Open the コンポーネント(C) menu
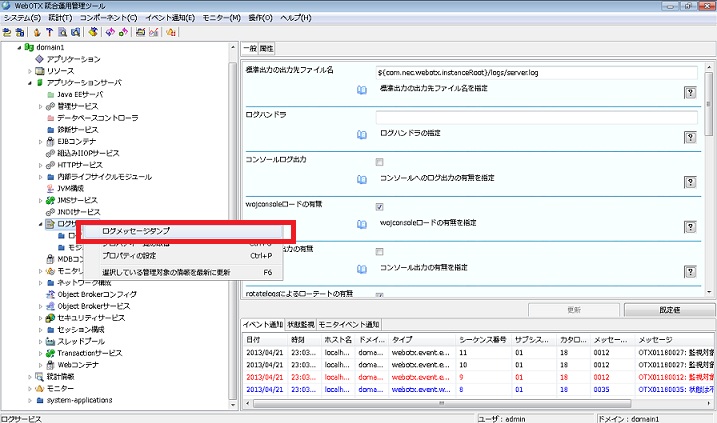The image size is (717, 423). click(x=108, y=18)
